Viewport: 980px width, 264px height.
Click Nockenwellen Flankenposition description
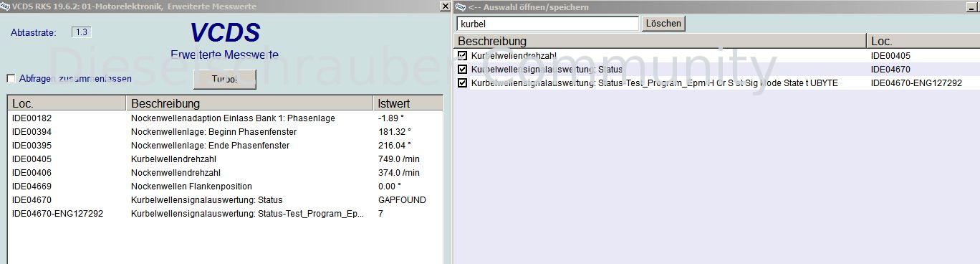point(191,187)
